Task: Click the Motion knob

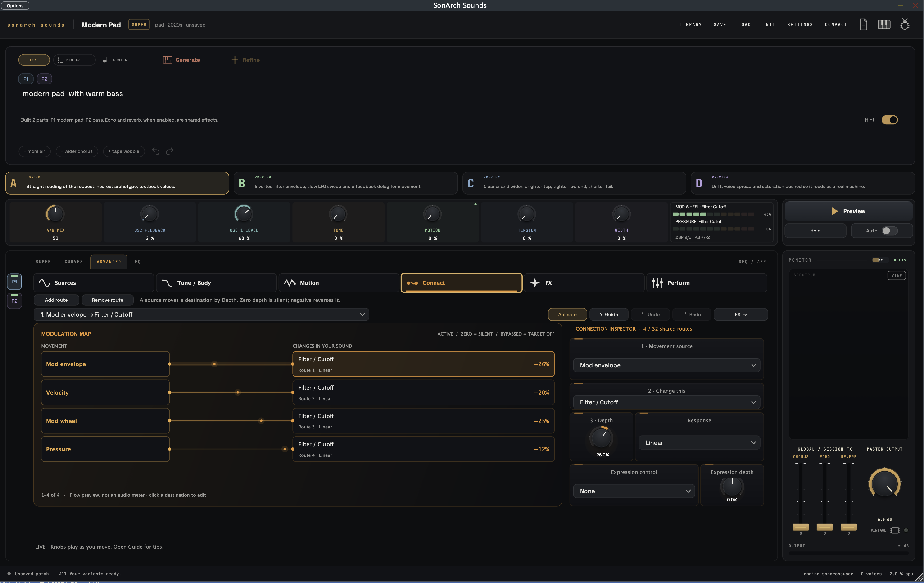Action: (432, 214)
